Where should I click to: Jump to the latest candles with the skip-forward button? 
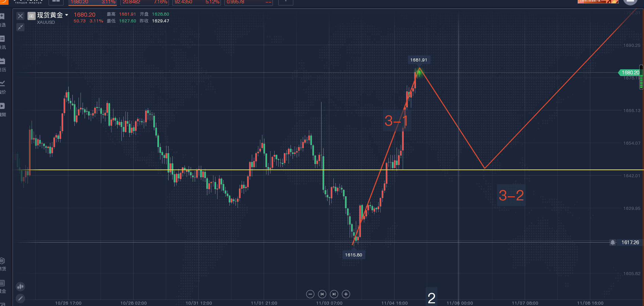[x=334, y=294]
